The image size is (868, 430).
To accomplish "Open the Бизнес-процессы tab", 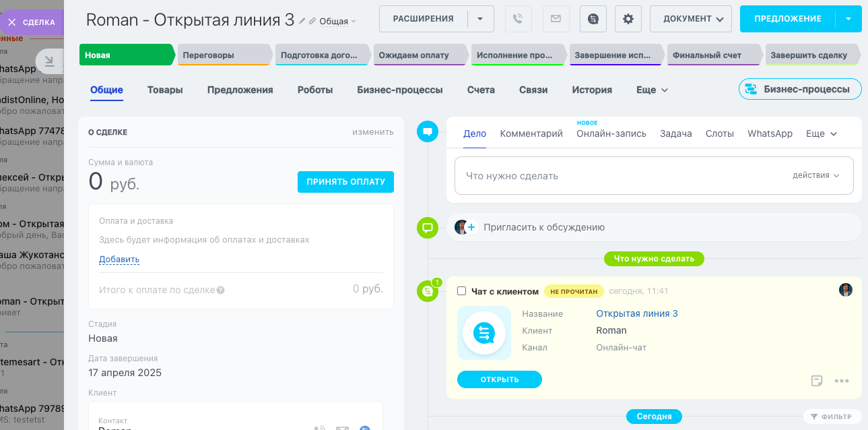I will 400,90.
